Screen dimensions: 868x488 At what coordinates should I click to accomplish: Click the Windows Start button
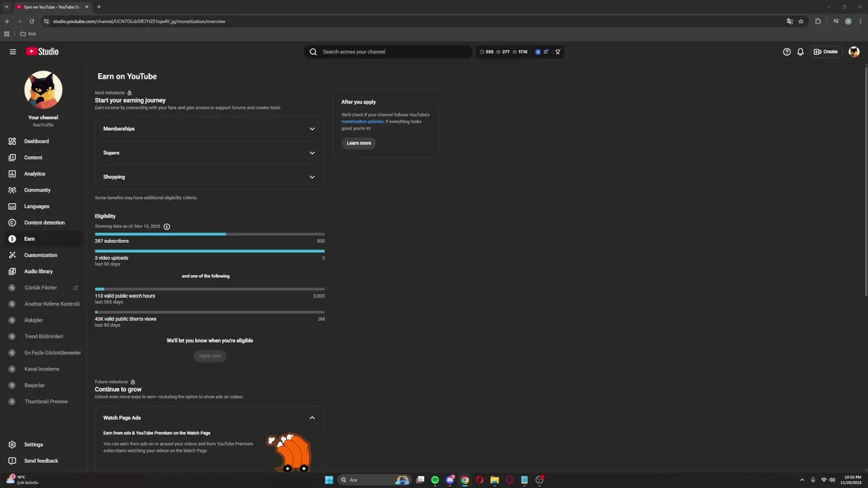click(x=329, y=480)
